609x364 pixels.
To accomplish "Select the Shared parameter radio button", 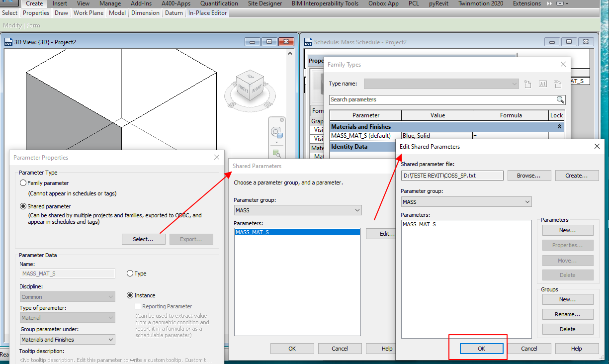I will (23, 206).
